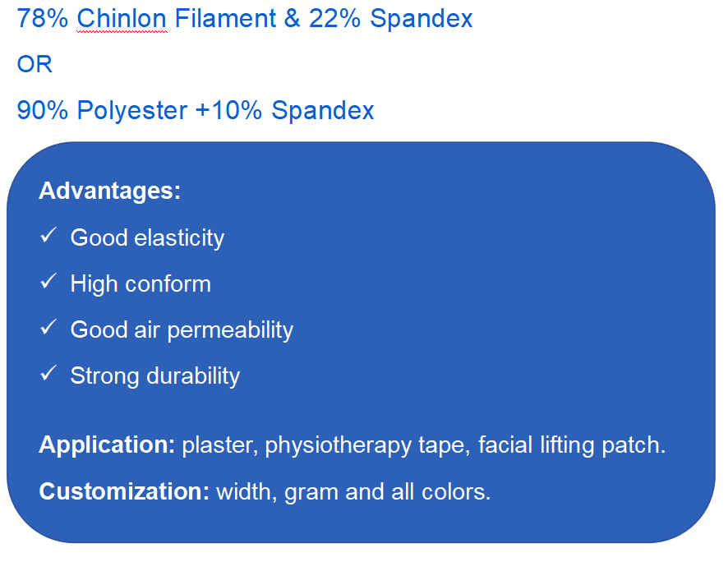Select the 22% Spandex text
Screen dimensions: 728x562
(x=391, y=20)
